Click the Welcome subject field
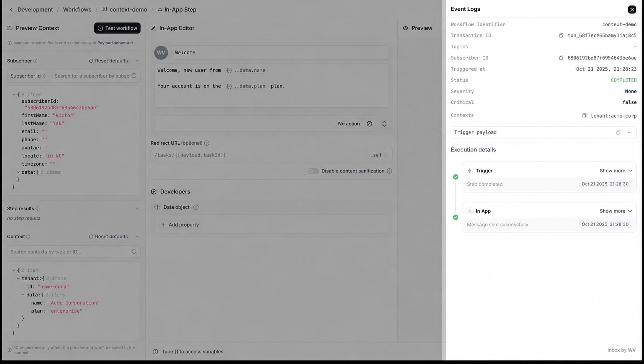Image resolution: width=644 pixels, height=364 pixels. [280, 52]
